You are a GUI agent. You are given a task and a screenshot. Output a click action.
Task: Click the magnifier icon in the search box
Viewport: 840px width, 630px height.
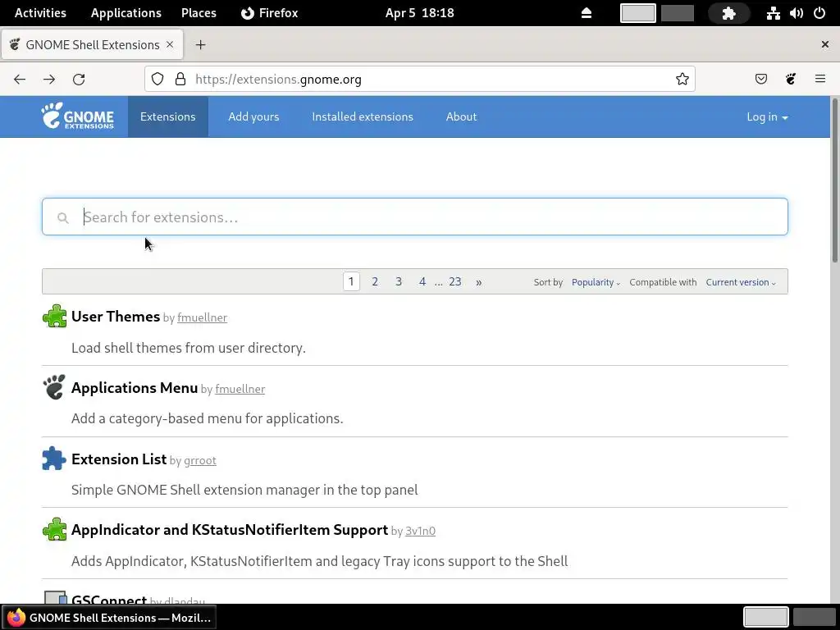(62, 217)
